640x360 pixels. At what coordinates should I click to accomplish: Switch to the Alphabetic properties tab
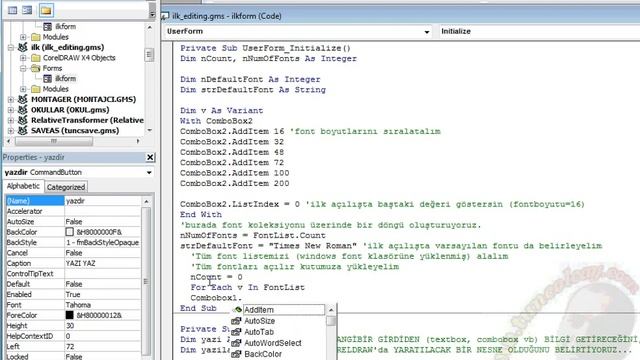click(x=23, y=186)
